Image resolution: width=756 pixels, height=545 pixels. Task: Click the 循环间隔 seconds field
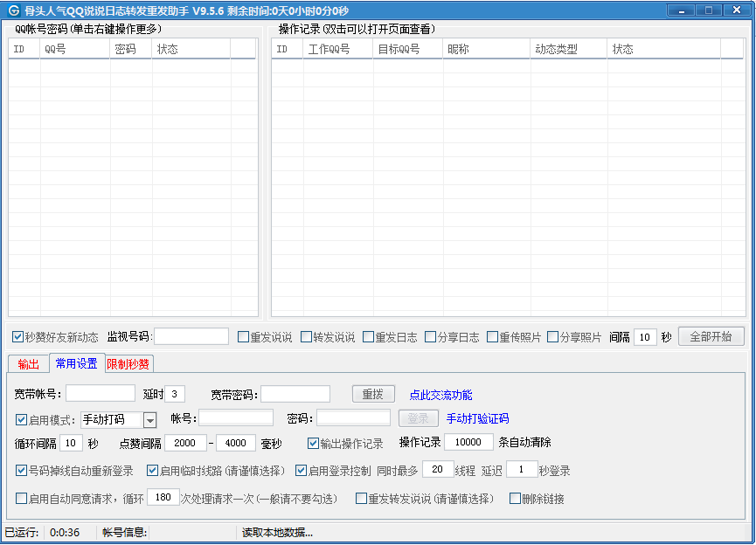[71, 442]
